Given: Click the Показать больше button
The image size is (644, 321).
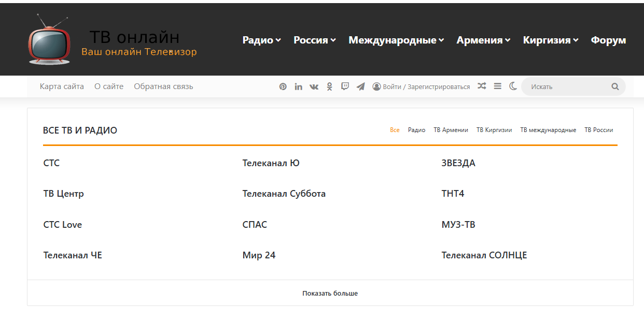Looking at the screenshot, I should click(330, 293).
